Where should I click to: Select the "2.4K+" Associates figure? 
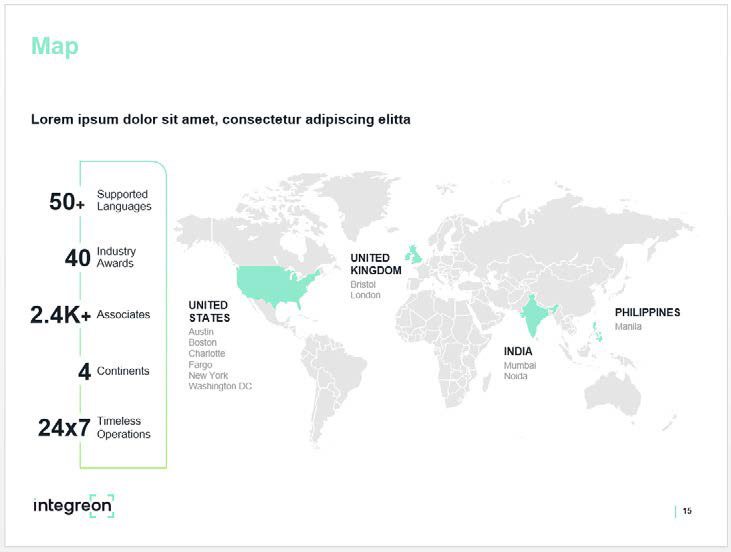(x=61, y=315)
